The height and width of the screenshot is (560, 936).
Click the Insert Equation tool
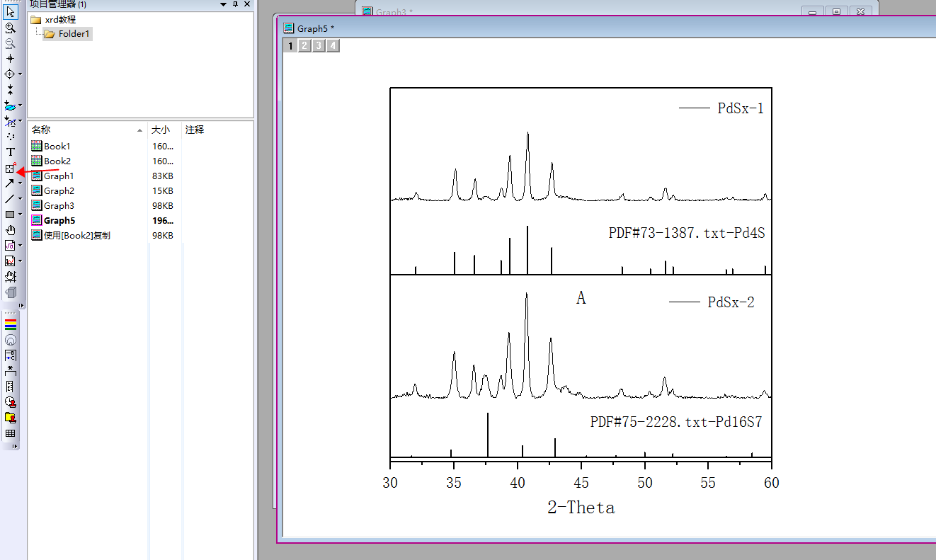[10, 246]
